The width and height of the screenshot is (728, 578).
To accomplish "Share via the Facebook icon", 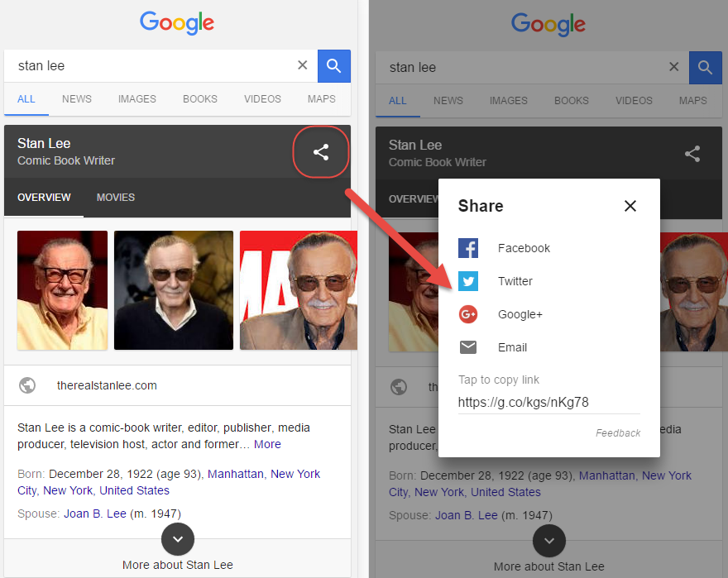I will (x=468, y=248).
